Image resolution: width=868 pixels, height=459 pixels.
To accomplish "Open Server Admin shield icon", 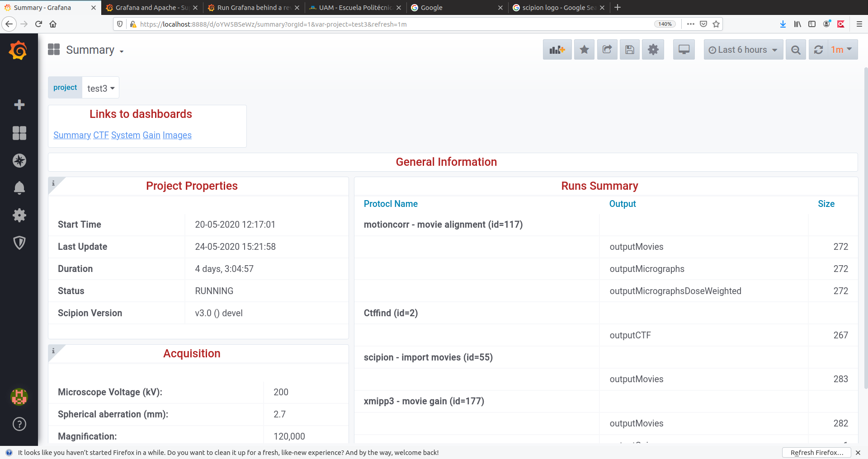I will coord(19,243).
